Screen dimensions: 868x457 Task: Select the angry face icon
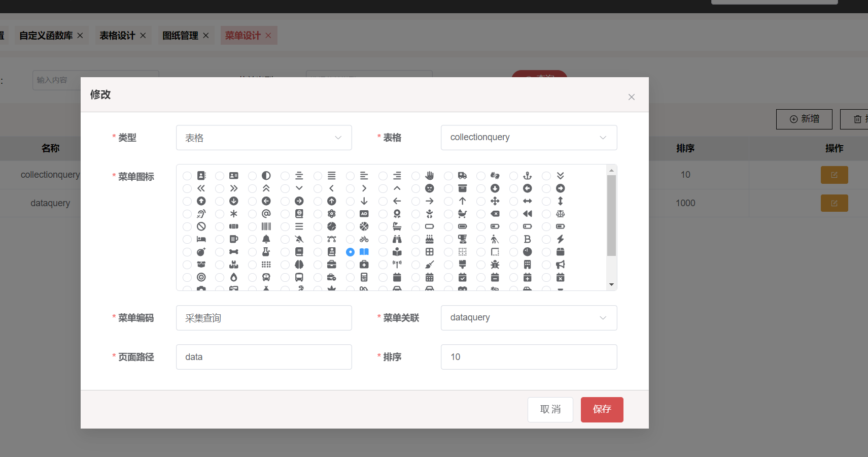coord(430,188)
